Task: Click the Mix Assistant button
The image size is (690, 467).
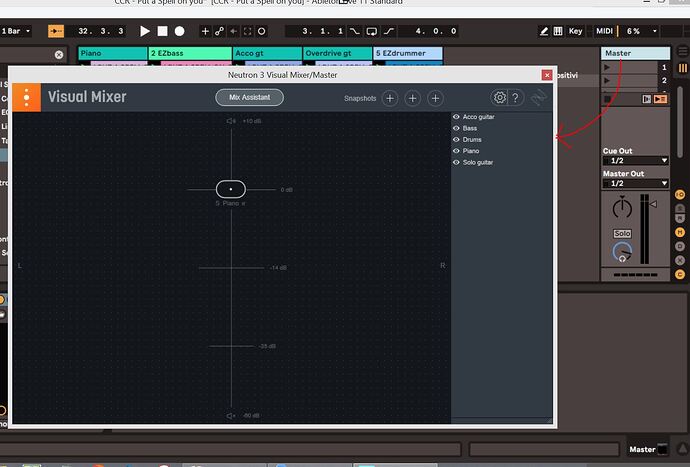Action: pyautogui.click(x=250, y=97)
